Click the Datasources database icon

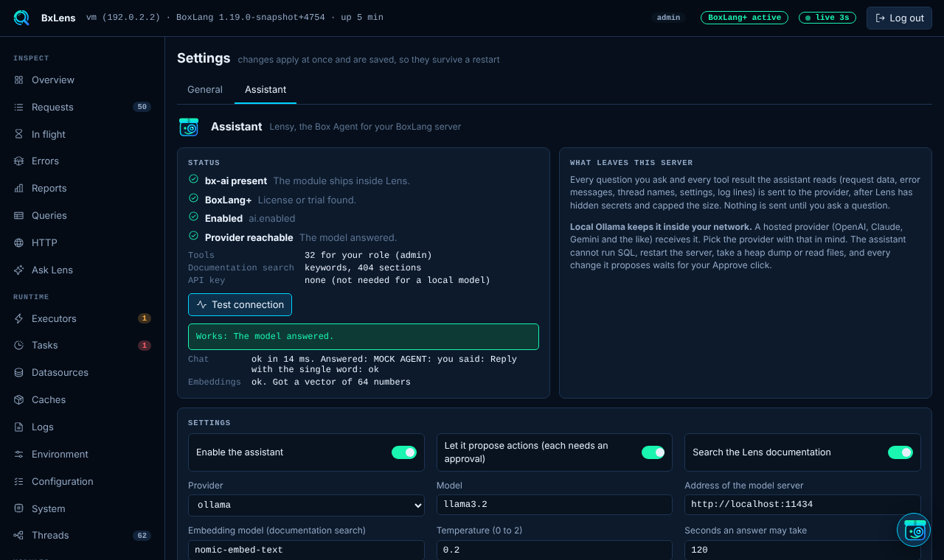coord(19,372)
